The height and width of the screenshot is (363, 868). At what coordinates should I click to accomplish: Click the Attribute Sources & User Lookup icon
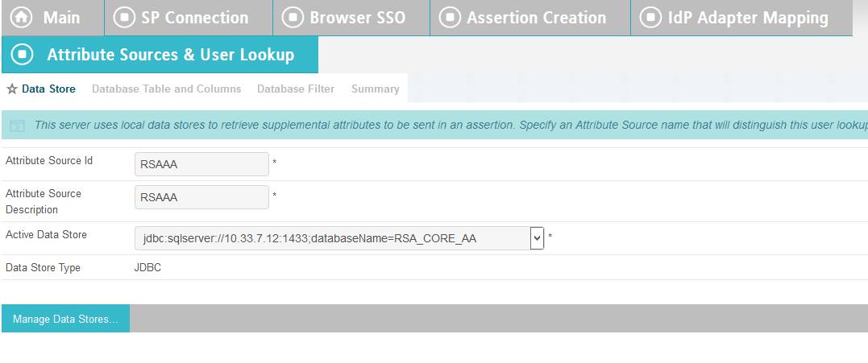[22, 54]
